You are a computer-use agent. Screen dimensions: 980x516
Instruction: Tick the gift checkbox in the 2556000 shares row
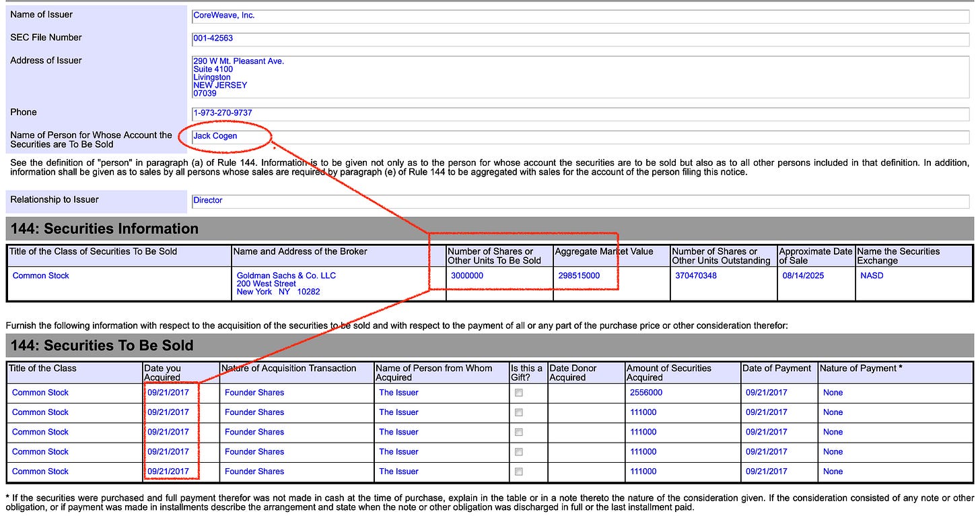[519, 393]
